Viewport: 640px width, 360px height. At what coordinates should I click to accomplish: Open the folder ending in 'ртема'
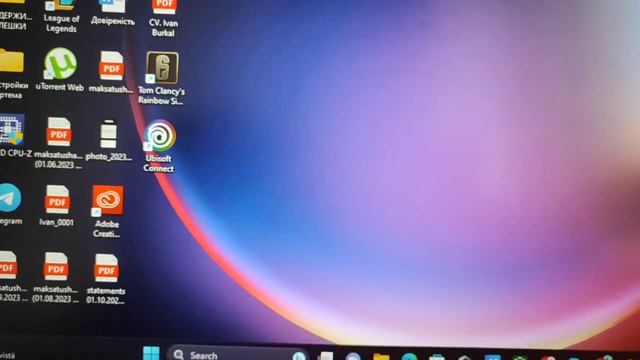pos(13,73)
